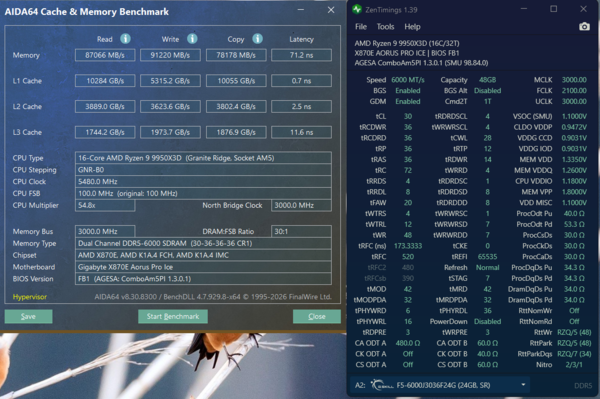Click the Capacity value 48GB
The width and height of the screenshot is (600, 399).
click(488, 80)
